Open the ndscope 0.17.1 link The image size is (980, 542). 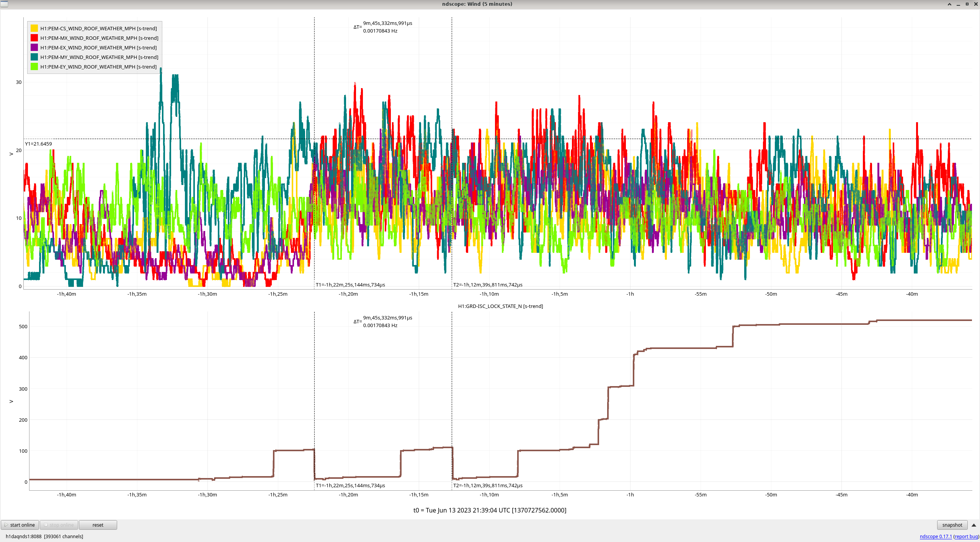tap(936, 536)
